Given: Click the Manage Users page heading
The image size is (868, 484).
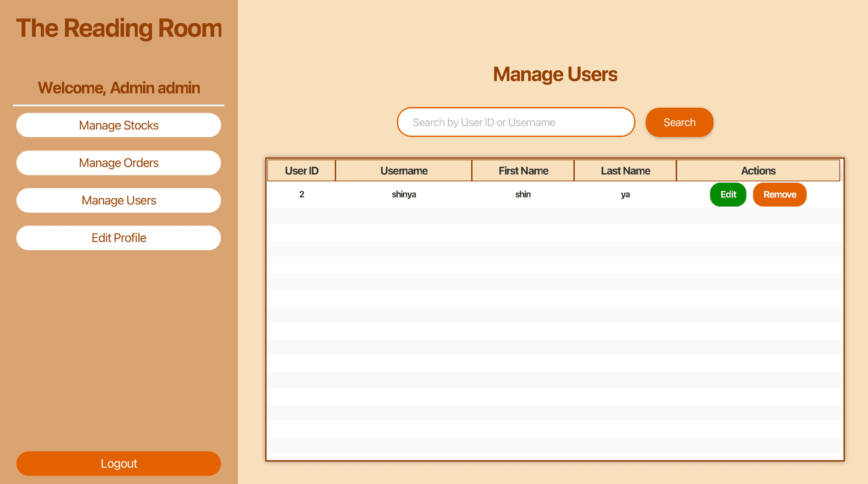Looking at the screenshot, I should pyautogui.click(x=555, y=74).
